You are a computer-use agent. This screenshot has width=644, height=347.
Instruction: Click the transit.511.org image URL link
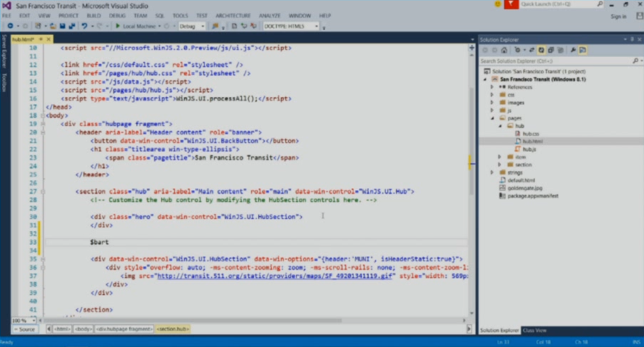[275, 276]
